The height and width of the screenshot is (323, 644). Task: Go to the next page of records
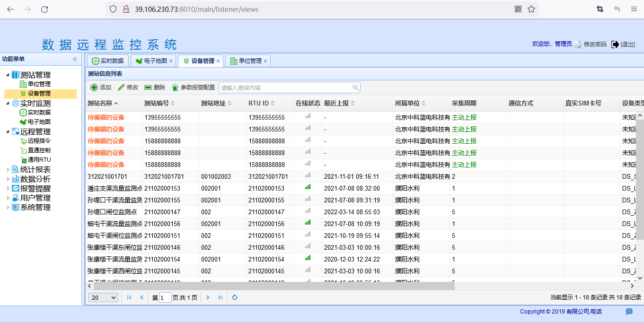click(208, 297)
